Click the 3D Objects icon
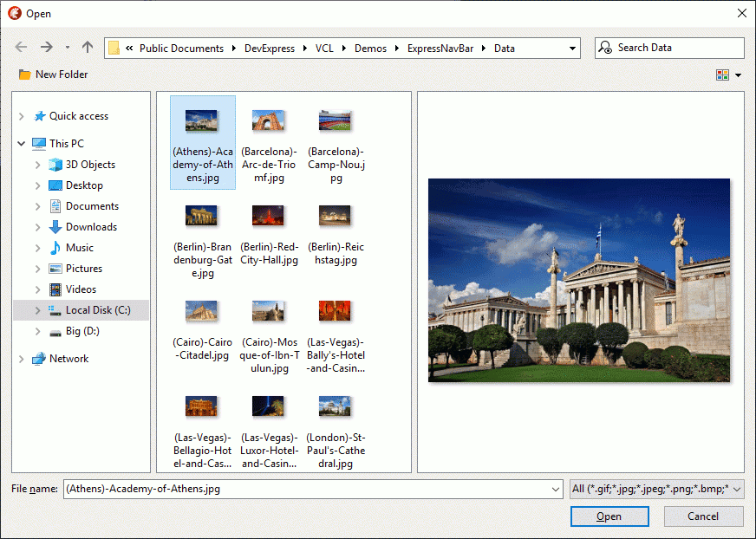The height and width of the screenshot is (539, 756). point(55,165)
